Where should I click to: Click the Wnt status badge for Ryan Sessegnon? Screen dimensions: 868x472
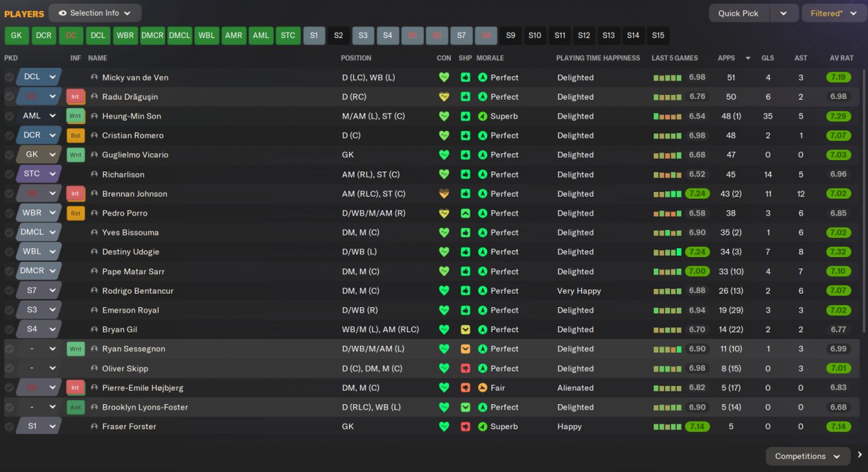[75, 349]
